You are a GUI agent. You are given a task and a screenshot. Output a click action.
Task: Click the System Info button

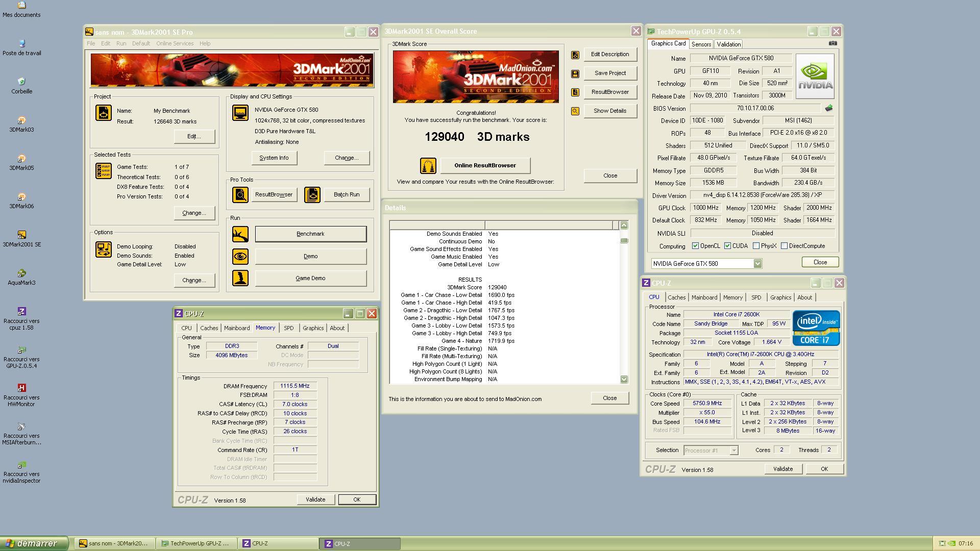pos(274,158)
